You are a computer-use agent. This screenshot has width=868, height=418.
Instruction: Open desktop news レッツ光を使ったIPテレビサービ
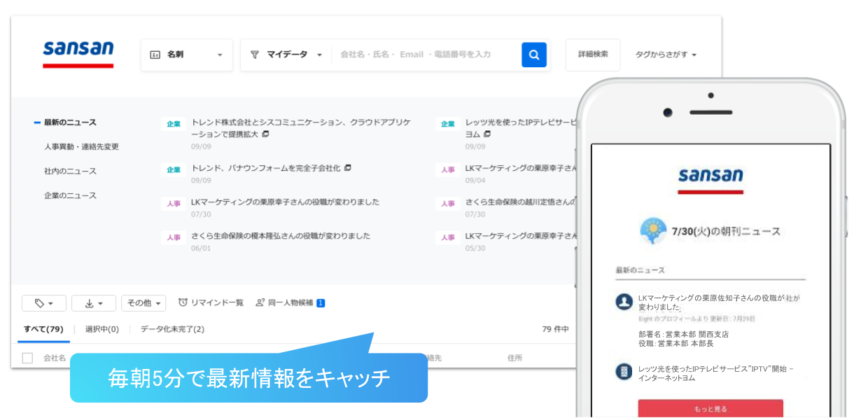click(x=521, y=127)
